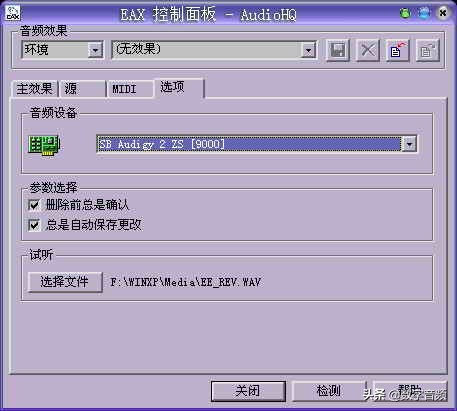The width and height of the screenshot is (457, 411).
Task: Click the export preset icon
Action: pyautogui.click(x=428, y=51)
